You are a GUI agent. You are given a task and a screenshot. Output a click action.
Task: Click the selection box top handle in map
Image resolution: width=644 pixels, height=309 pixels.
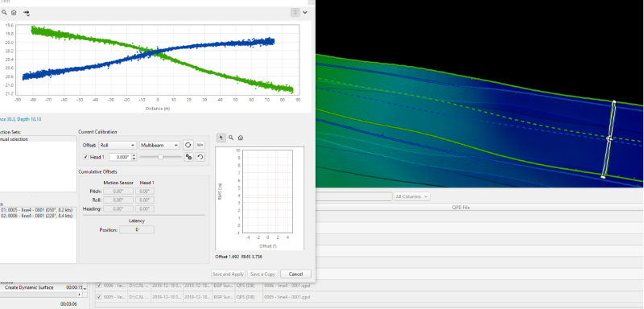pyautogui.click(x=614, y=101)
